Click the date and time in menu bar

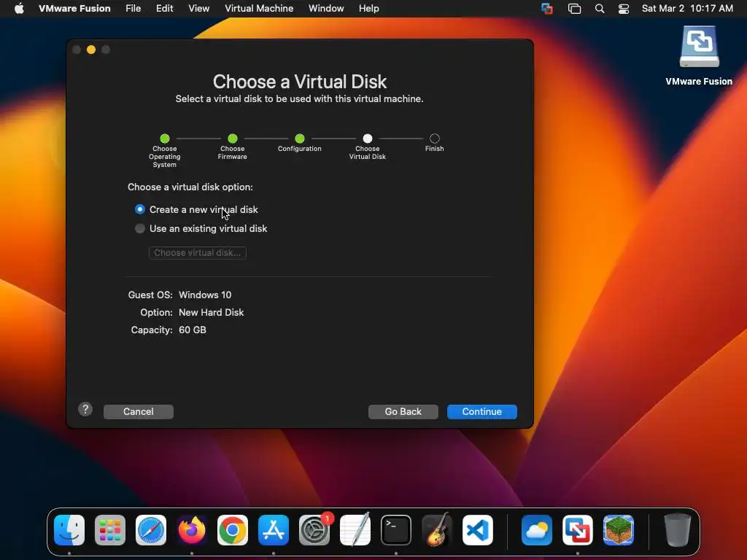pyautogui.click(x=687, y=9)
